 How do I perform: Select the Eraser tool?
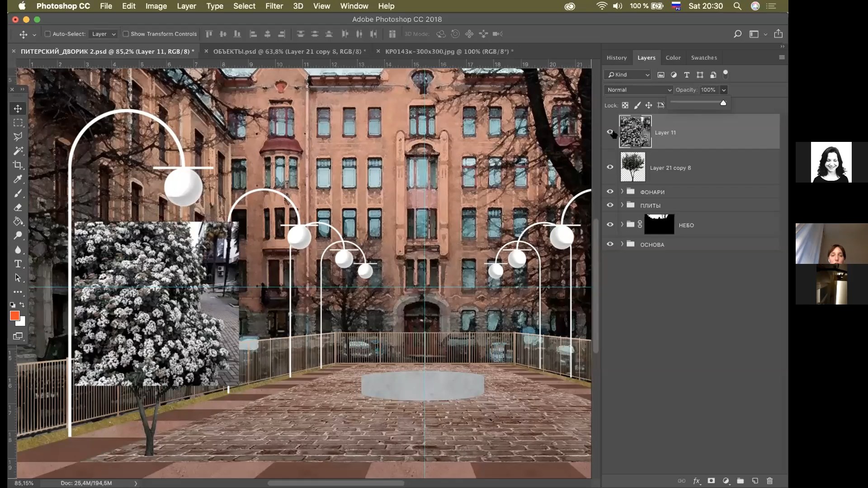18,207
